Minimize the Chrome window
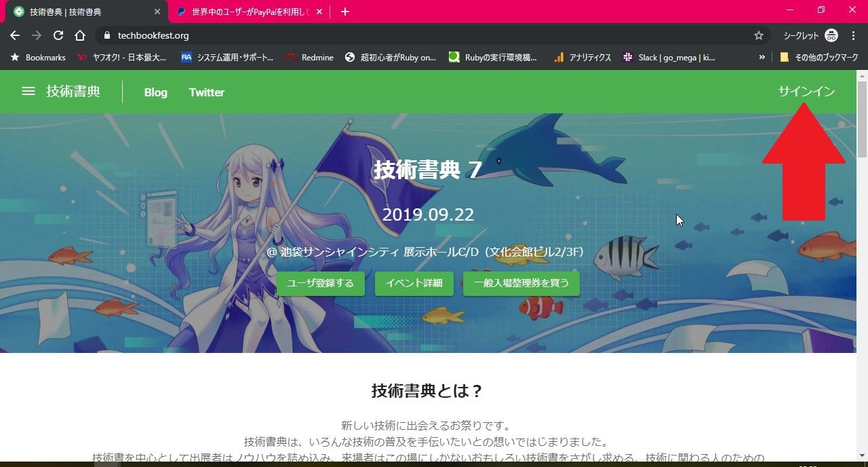Image resolution: width=868 pixels, height=467 pixels. 790,10
